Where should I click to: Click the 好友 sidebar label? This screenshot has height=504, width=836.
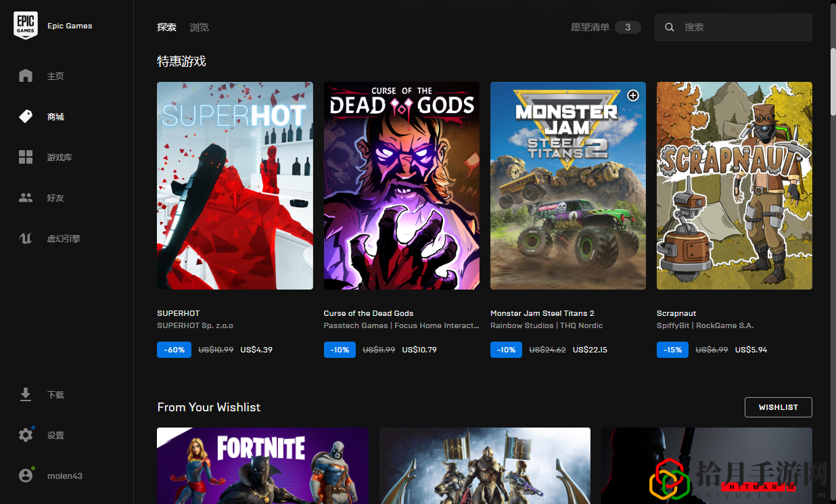click(x=55, y=198)
